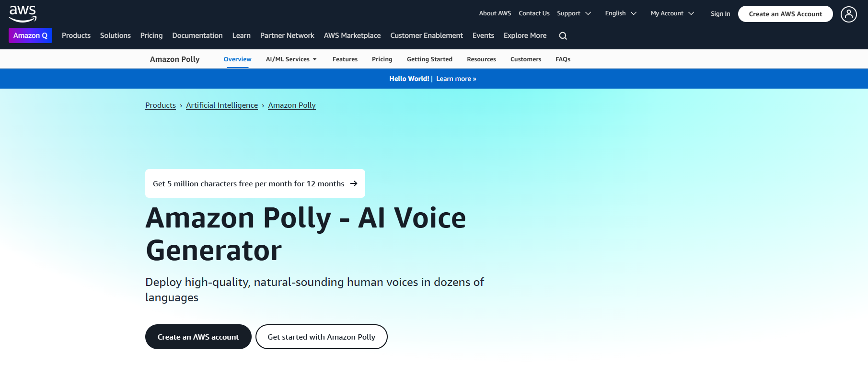Viewport: 868px width, 376px height.
Task: Follow the Learn more banner link
Action: (x=456, y=79)
